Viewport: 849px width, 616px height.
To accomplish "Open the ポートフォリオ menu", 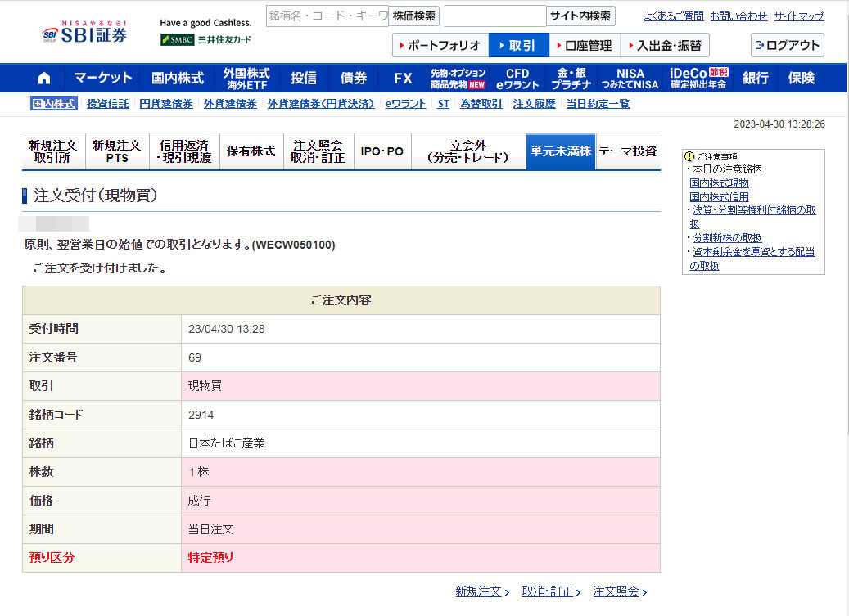I will pos(440,45).
